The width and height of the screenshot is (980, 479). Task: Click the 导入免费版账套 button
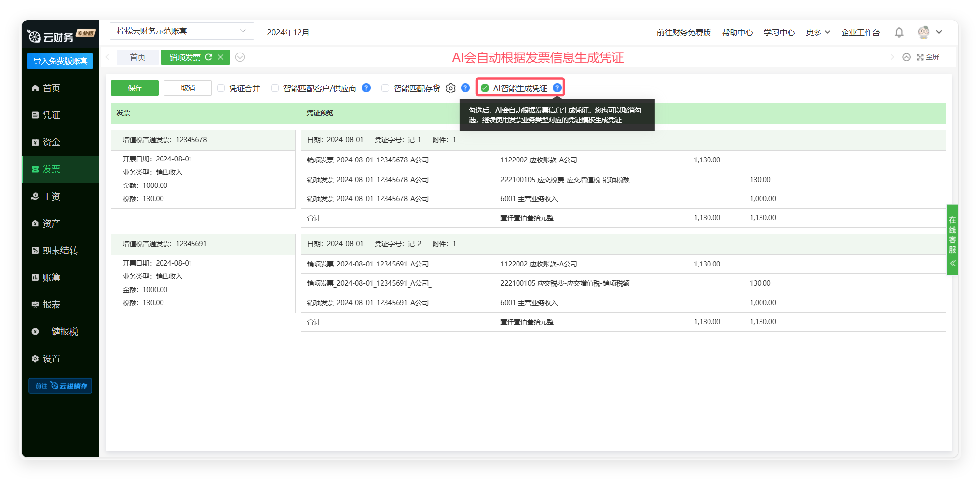tap(60, 61)
